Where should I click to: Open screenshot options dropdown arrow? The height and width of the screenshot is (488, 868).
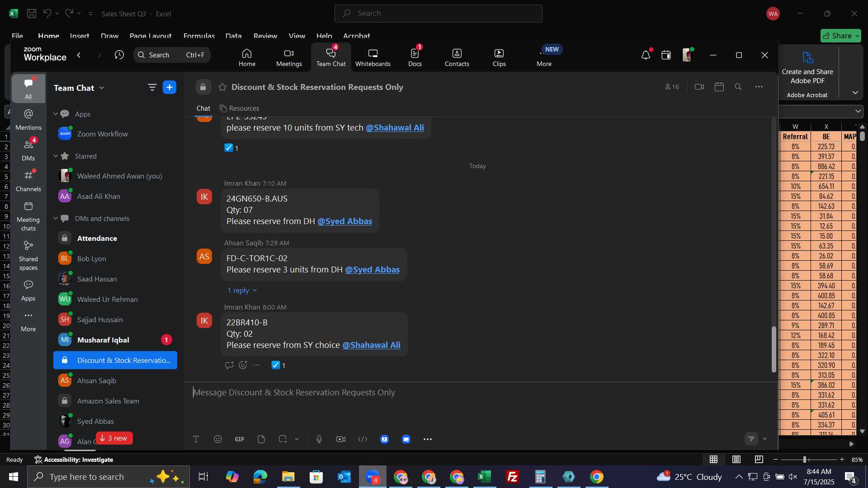(297, 439)
